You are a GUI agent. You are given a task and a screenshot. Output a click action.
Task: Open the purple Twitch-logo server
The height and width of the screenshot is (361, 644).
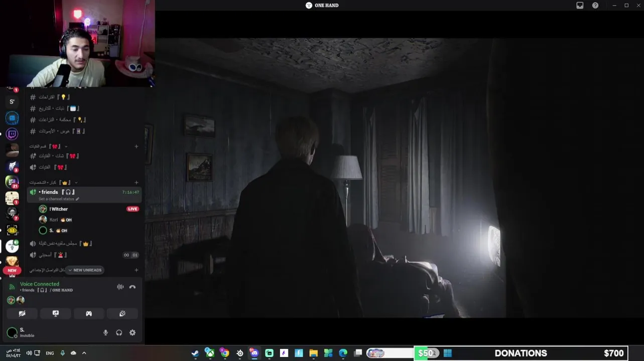click(x=12, y=134)
